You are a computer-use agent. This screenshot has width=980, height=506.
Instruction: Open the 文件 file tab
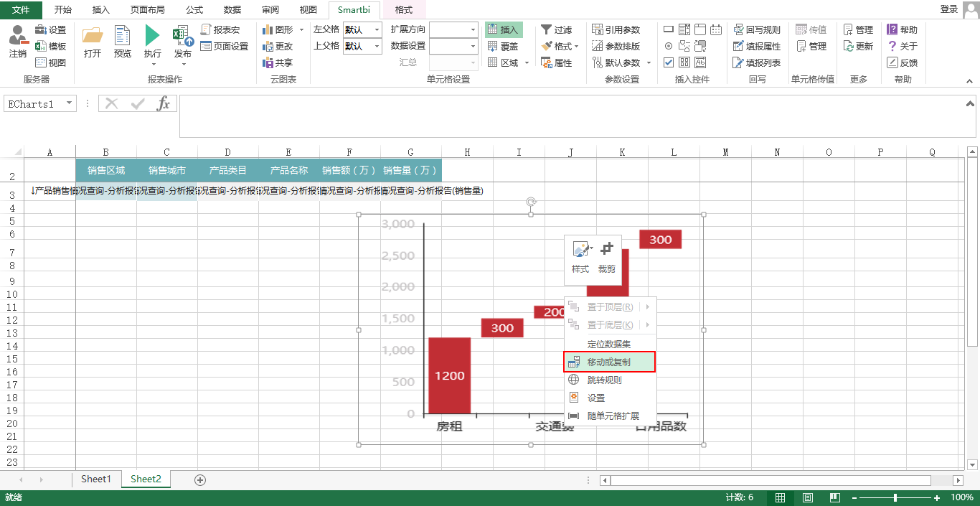(22, 9)
